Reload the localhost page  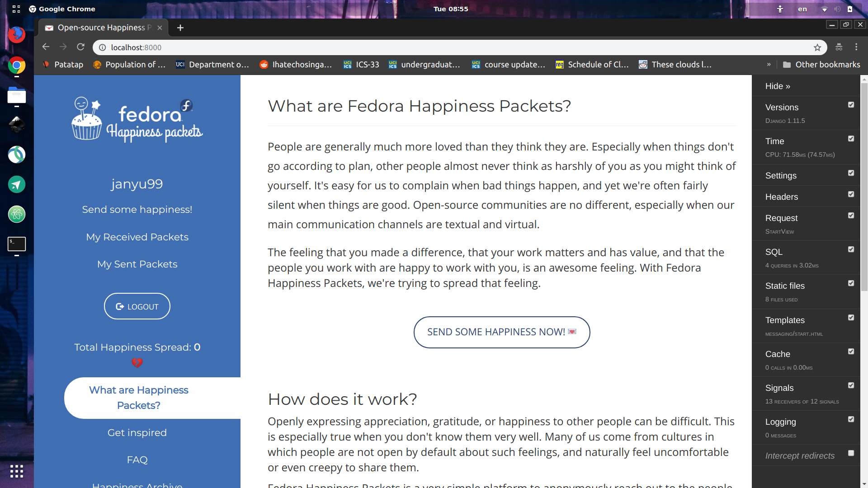80,47
